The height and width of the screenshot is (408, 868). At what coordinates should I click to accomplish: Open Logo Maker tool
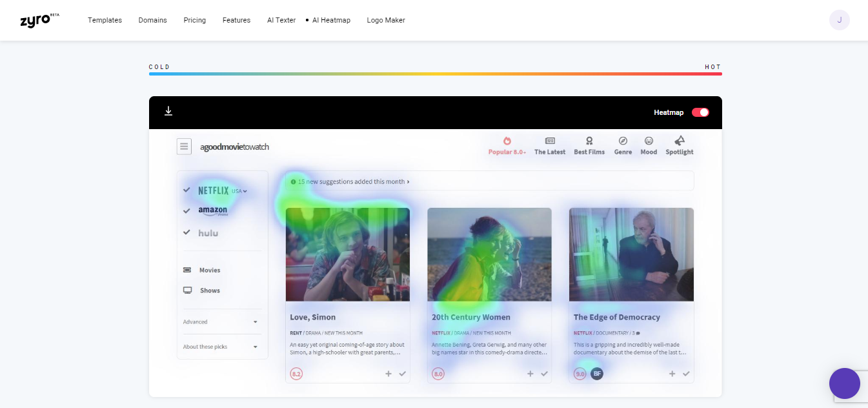coord(386,20)
